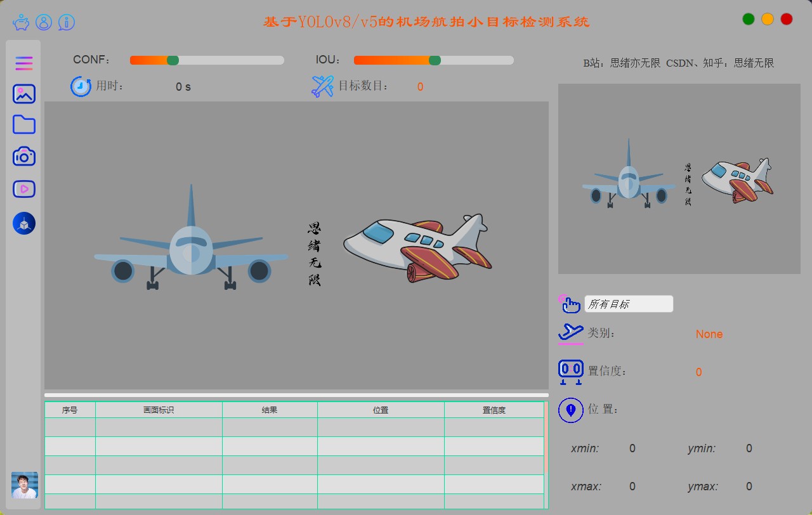Start camera detection from sidebar icon
812x515 pixels.
24,156
